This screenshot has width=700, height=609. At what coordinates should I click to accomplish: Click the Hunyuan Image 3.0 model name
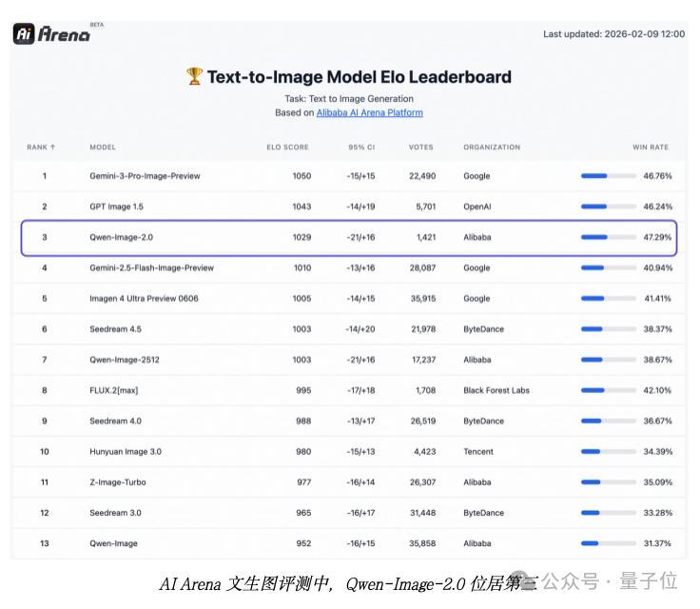pos(127,452)
